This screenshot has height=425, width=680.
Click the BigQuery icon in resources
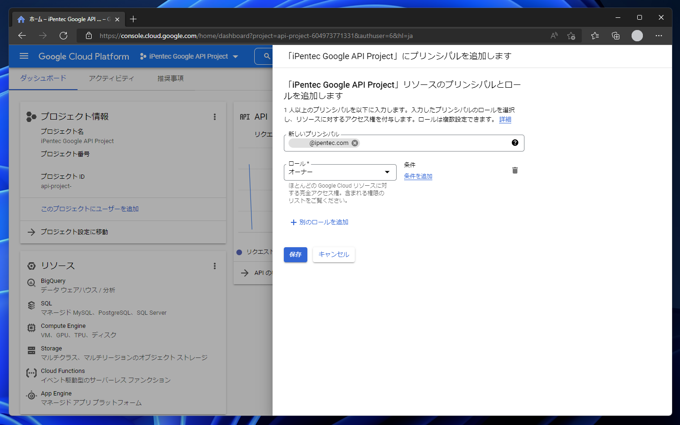[31, 283]
